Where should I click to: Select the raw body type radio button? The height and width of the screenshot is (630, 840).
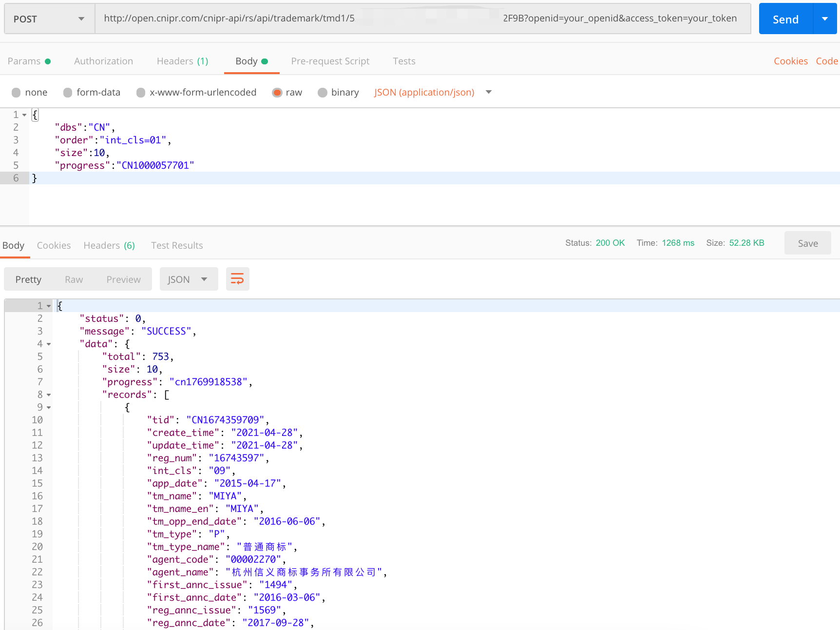277,93
